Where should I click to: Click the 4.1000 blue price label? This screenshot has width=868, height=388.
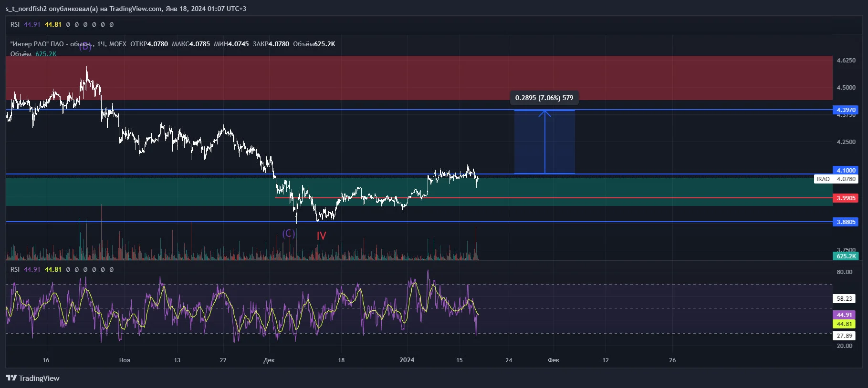[846, 170]
